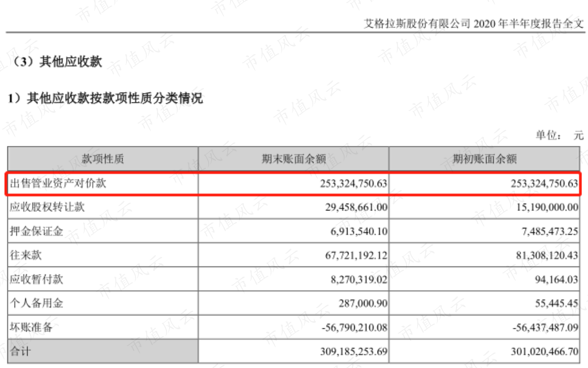This screenshot has width=588, height=368.
Task: Select the 出售管业资产对价款 row label
Action: (58, 183)
